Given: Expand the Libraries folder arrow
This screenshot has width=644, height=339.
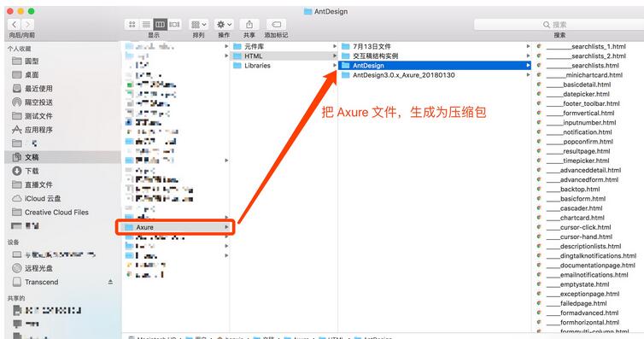Looking at the screenshot, I should coord(335,65).
